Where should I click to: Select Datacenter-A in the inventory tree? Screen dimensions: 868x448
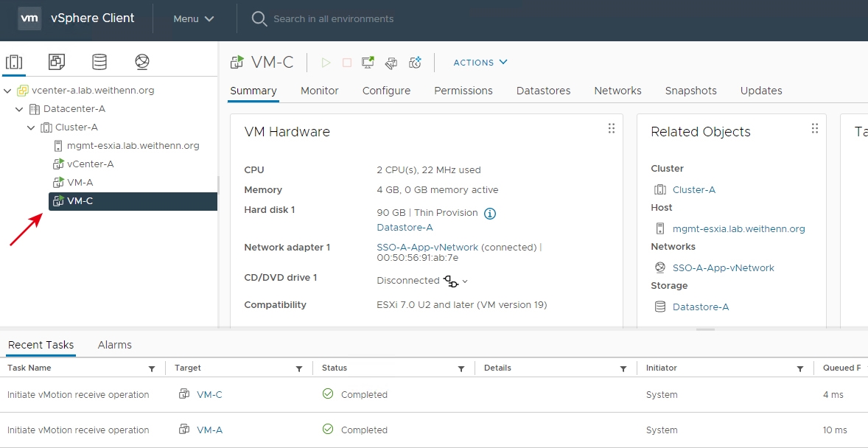coord(74,109)
